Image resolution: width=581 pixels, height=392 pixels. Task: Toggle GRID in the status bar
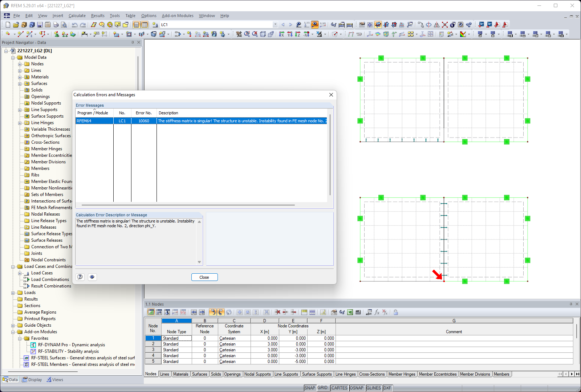pos(322,388)
